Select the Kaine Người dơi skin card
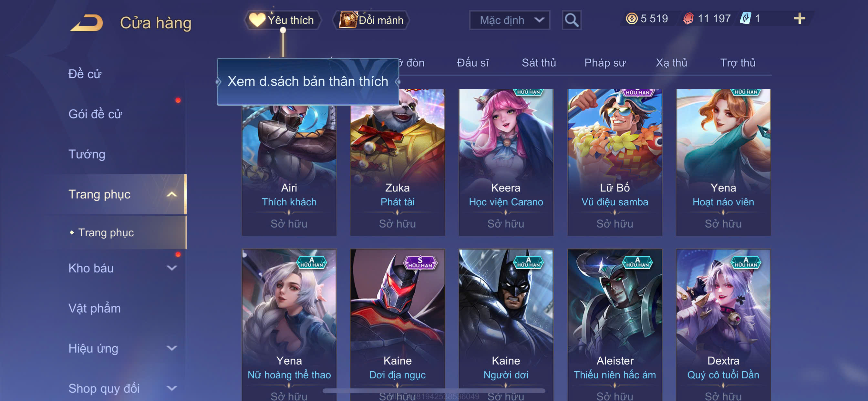 pyautogui.click(x=506, y=325)
